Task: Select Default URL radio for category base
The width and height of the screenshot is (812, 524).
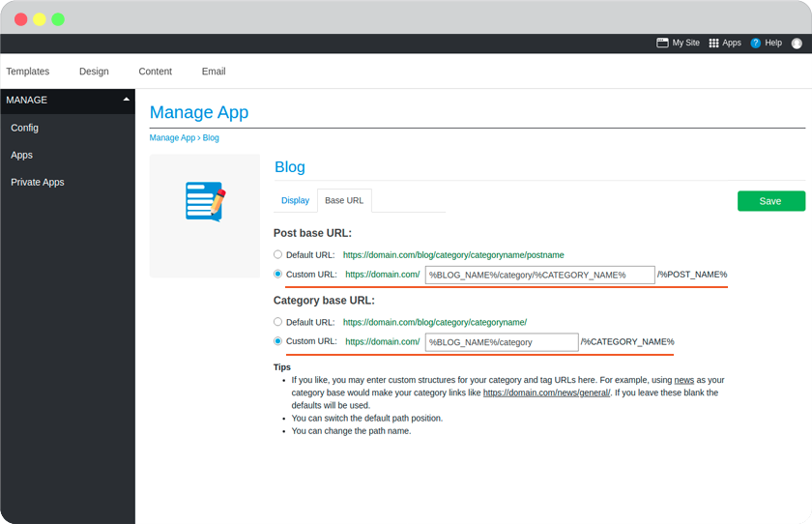Action: click(x=278, y=322)
